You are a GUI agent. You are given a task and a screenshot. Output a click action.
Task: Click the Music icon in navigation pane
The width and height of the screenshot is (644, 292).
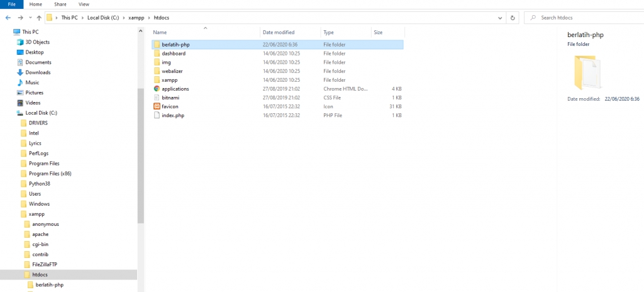pyautogui.click(x=20, y=82)
